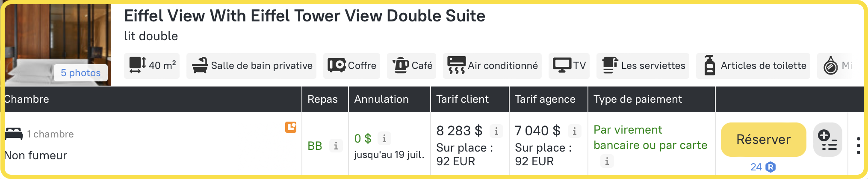868x179 pixels.
Task: Click the orange note icon in room row
Action: pyautogui.click(x=291, y=127)
